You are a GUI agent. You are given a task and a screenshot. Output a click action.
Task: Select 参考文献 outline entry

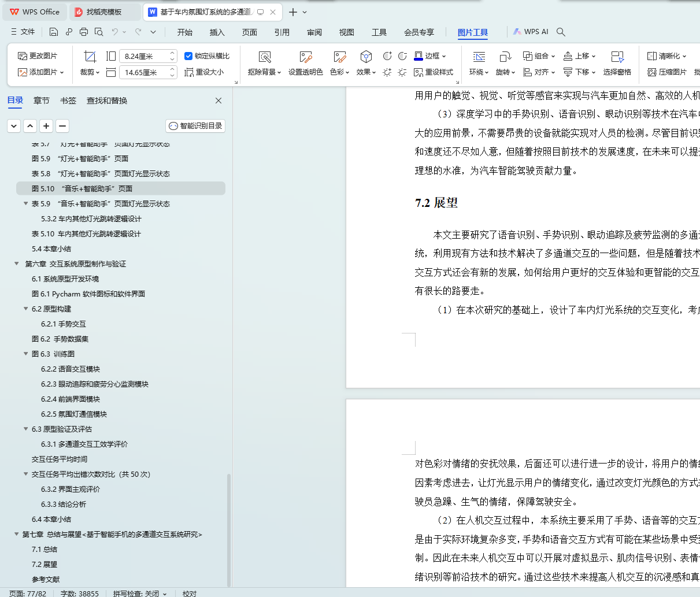(x=46, y=579)
